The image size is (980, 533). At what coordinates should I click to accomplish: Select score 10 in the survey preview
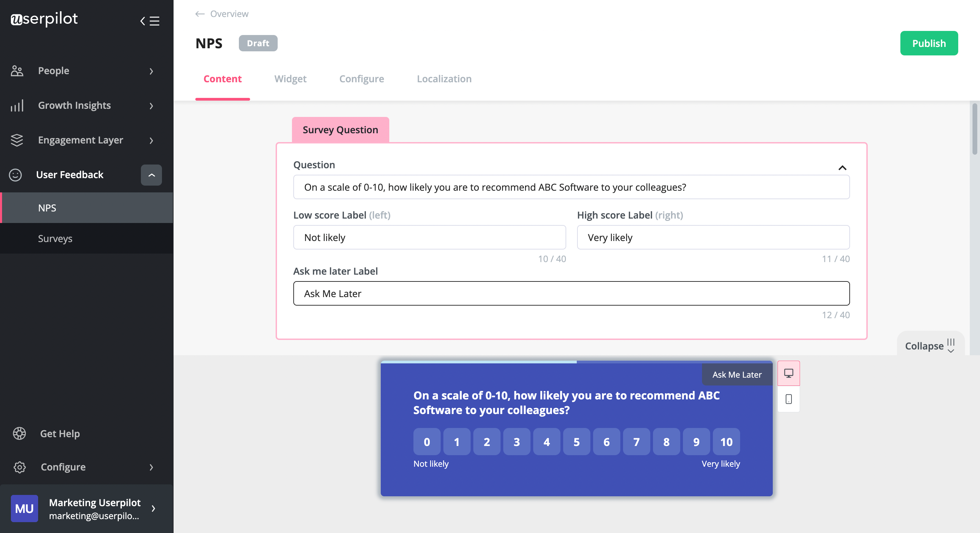[x=726, y=441]
